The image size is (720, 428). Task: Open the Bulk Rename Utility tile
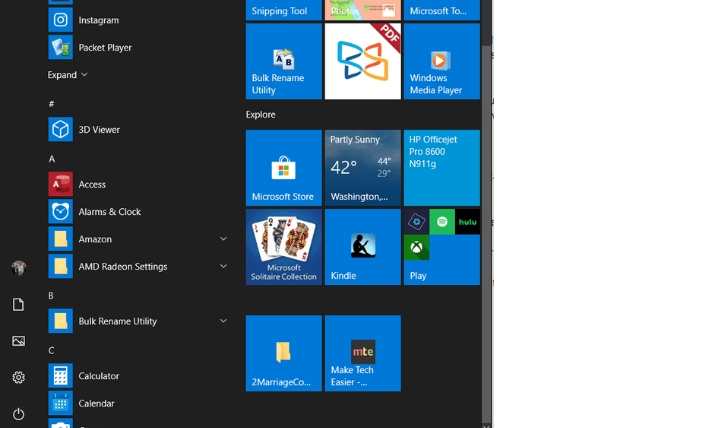click(x=284, y=62)
